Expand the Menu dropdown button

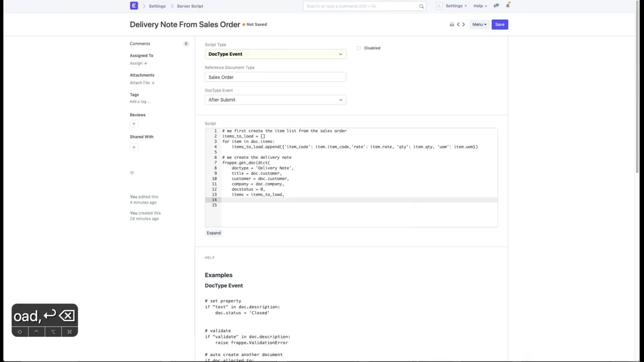click(x=479, y=24)
